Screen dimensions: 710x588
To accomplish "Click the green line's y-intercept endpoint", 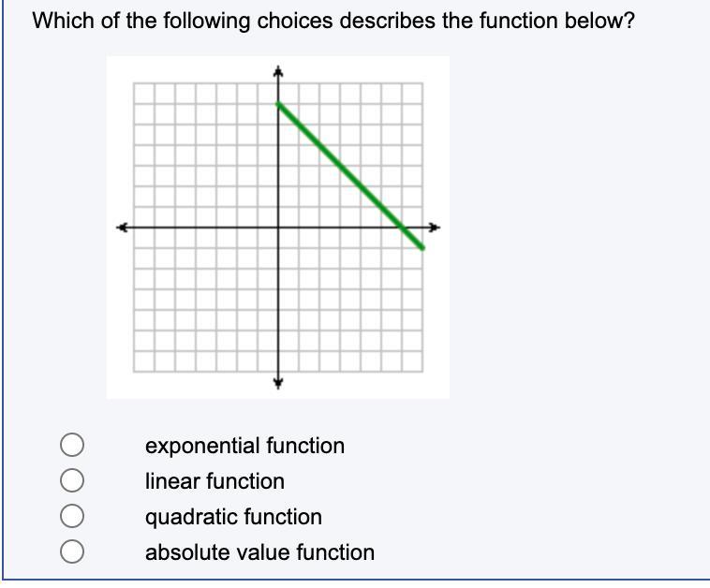I will pos(278,103).
